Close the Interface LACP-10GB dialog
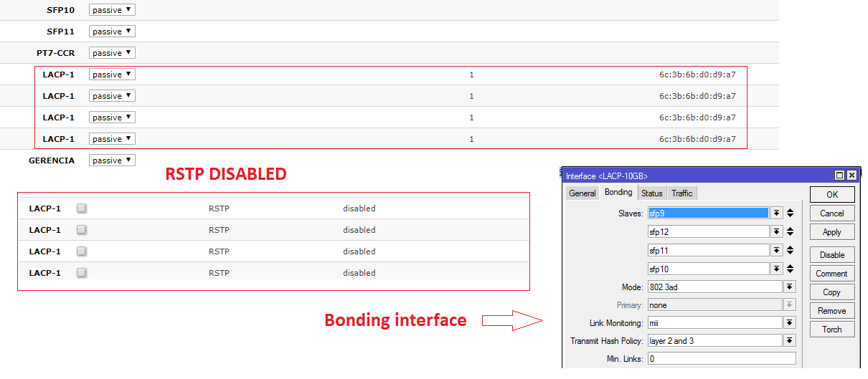The image size is (868, 379). (852, 176)
